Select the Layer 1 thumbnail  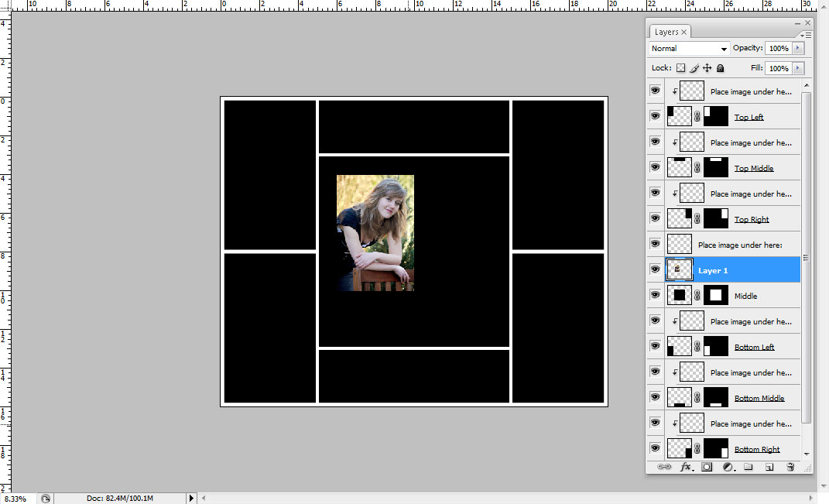tap(680, 269)
